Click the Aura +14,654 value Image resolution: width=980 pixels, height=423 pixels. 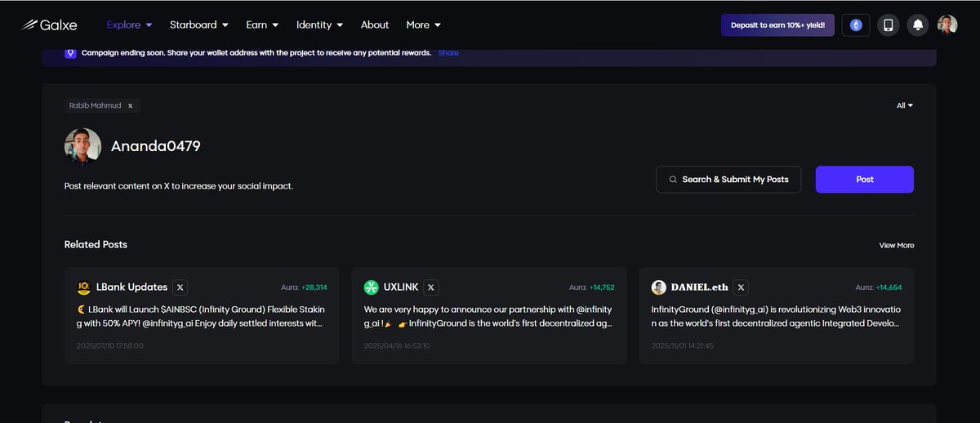[x=889, y=287]
